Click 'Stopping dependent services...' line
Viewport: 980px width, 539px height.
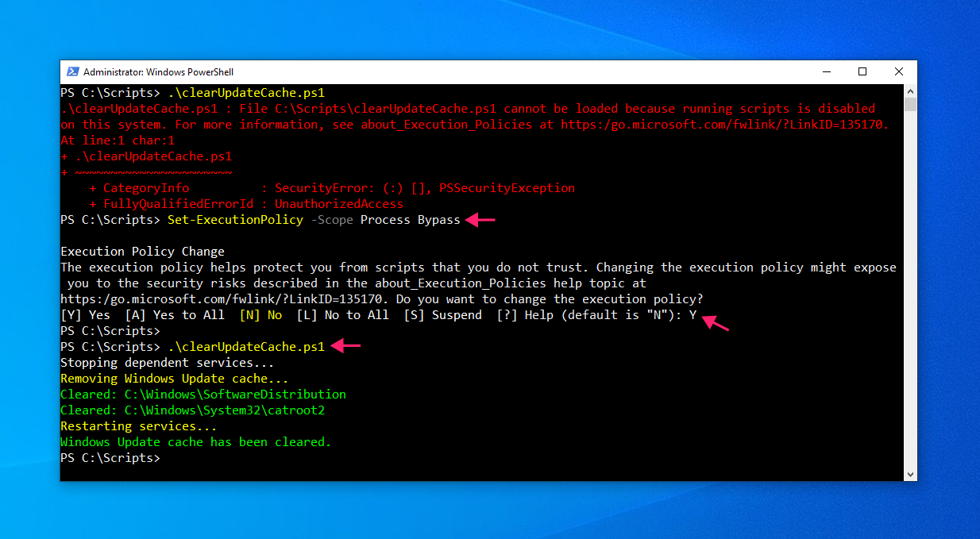(168, 363)
